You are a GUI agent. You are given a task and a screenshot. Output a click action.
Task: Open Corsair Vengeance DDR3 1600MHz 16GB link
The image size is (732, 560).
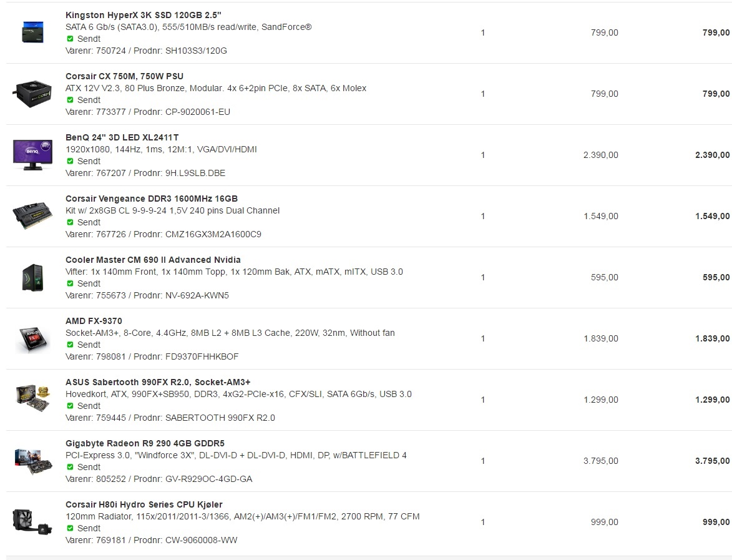[151, 199]
